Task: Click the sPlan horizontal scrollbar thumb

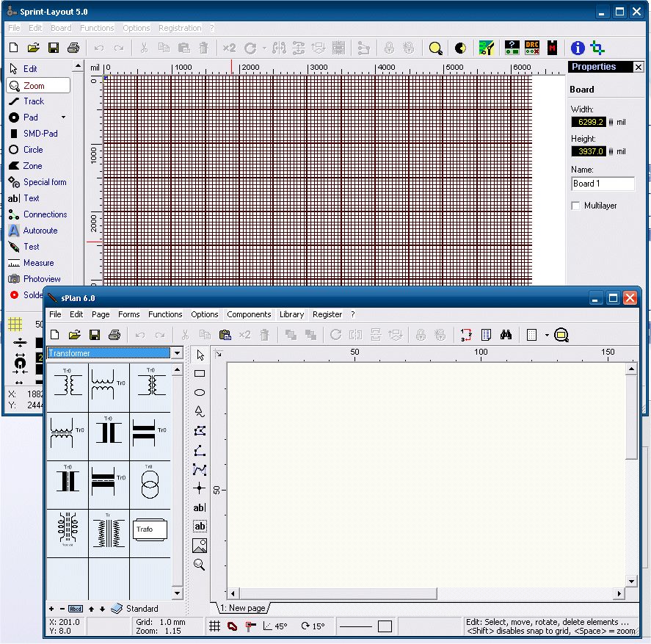Action: [x=338, y=594]
